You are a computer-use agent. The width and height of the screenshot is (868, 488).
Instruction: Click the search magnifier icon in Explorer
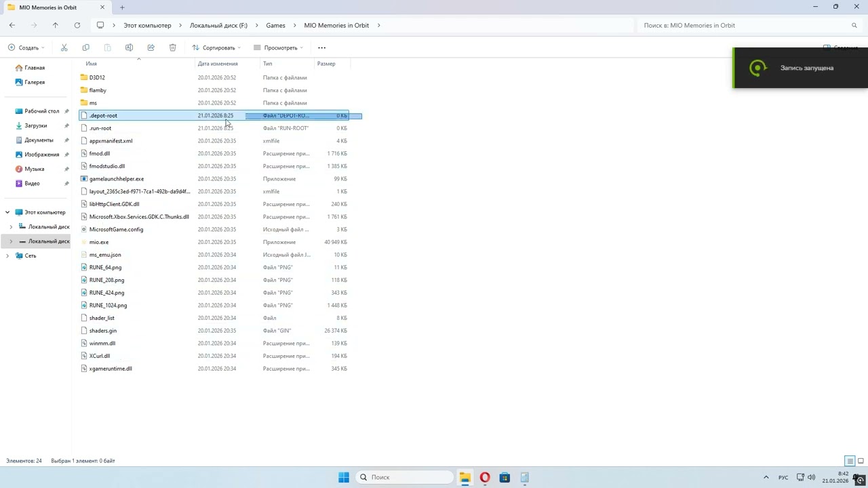point(854,25)
